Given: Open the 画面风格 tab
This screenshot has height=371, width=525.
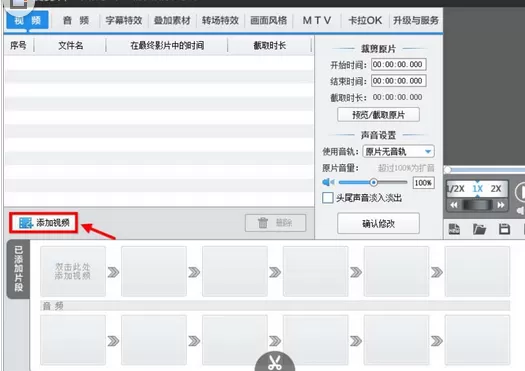Looking at the screenshot, I should coord(269,20).
